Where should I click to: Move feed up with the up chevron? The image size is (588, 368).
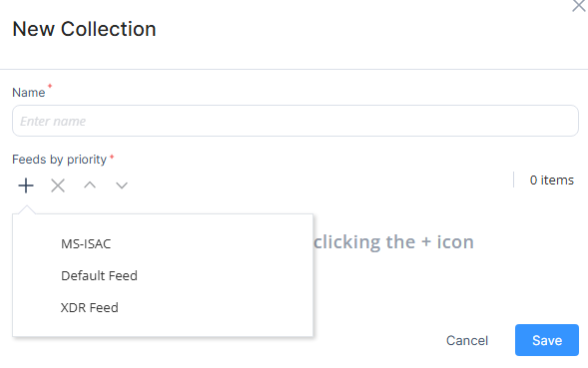click(90, 185)
